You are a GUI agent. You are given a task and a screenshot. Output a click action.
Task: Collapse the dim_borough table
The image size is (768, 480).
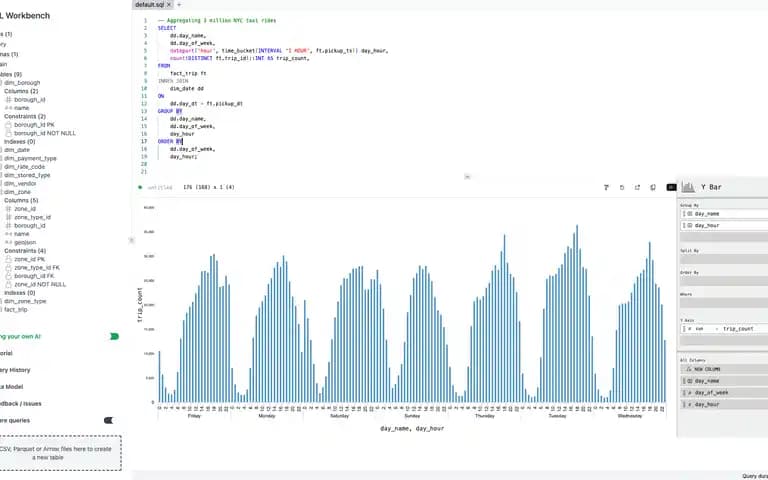click(22, 83)
